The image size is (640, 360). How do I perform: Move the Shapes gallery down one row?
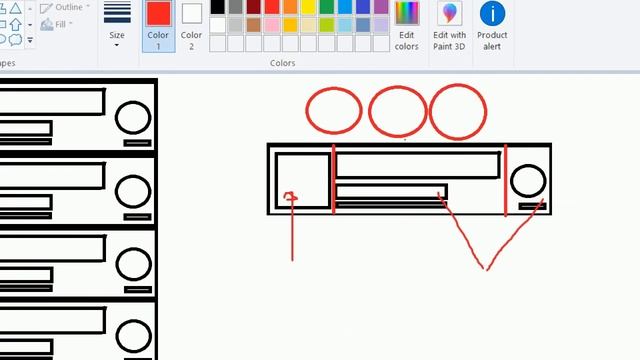30,24
